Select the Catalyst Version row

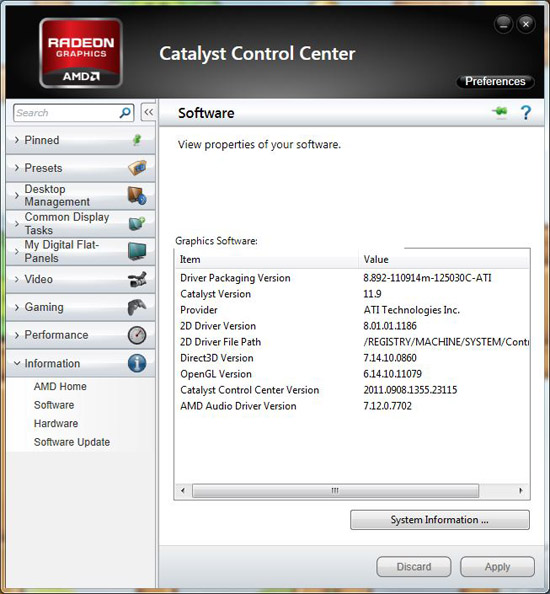[352, 294]
